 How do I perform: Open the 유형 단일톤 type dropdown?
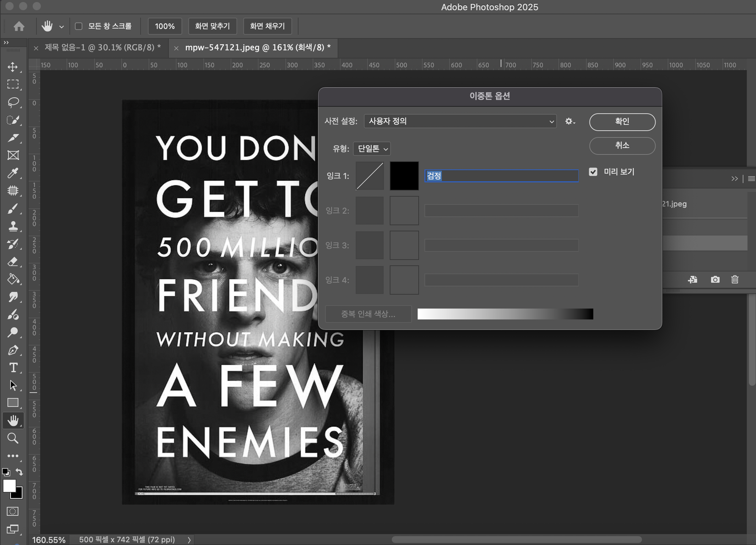372,149
